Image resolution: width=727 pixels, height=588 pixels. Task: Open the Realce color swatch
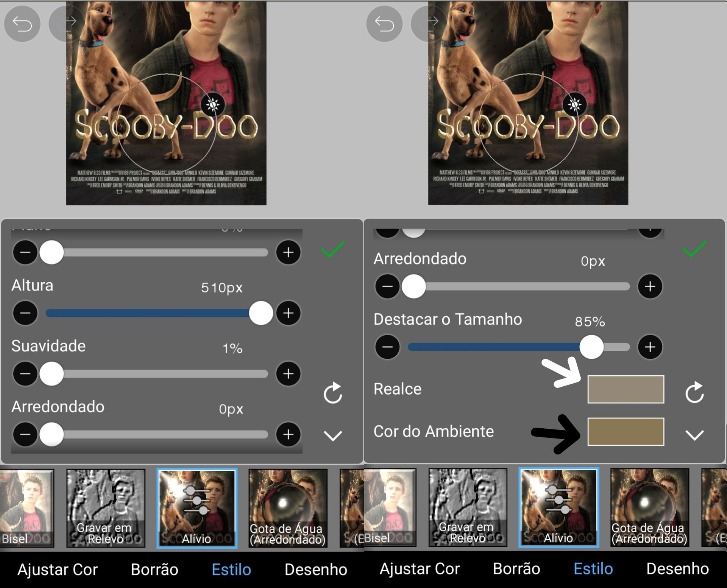pos(626,389)
